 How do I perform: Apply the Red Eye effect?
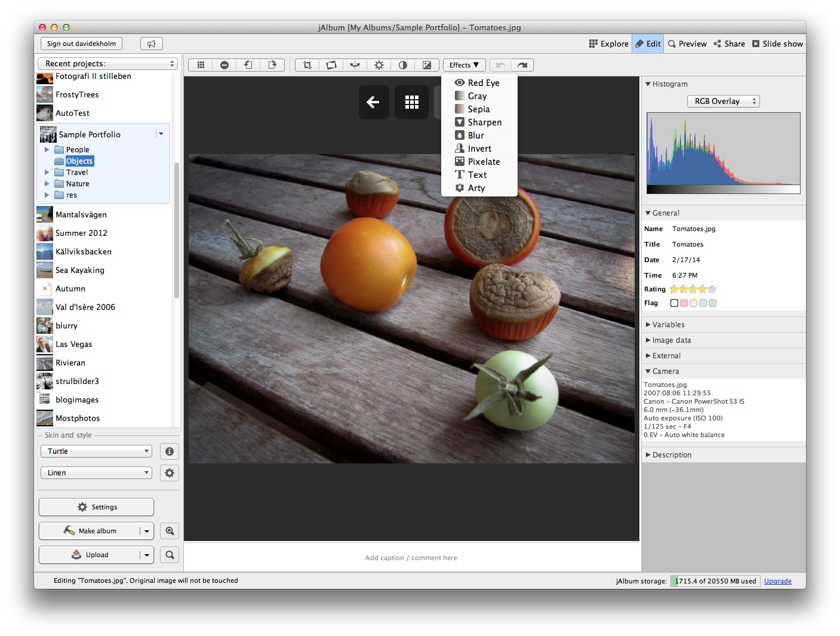click(479, 83)
